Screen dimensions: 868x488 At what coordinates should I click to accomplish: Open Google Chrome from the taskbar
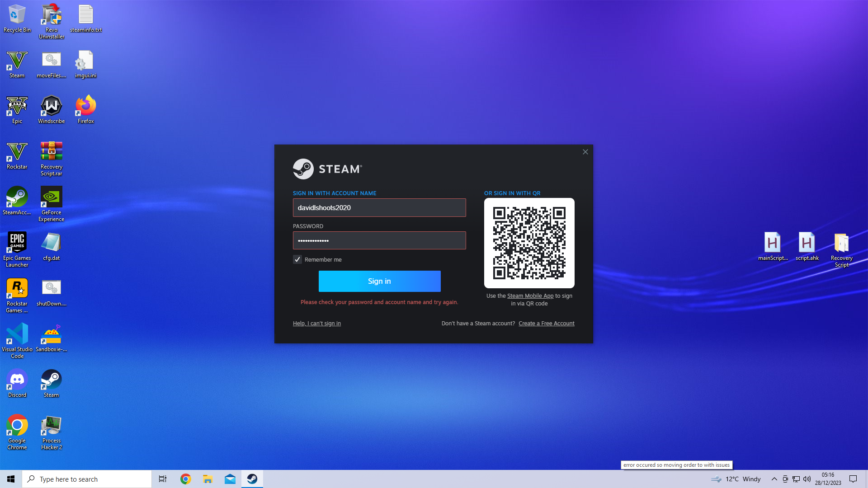[x=185, y=479]
